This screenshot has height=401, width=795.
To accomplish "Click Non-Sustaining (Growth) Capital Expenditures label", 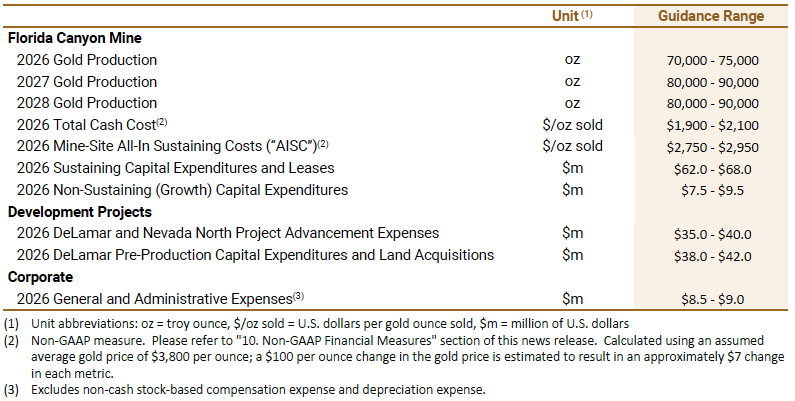I will point(182,190).
